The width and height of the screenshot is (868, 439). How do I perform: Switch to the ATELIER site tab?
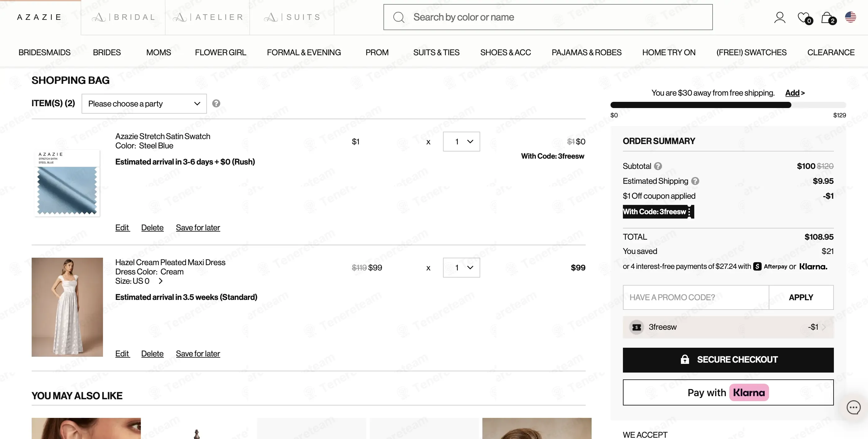[x=208, y=17]
